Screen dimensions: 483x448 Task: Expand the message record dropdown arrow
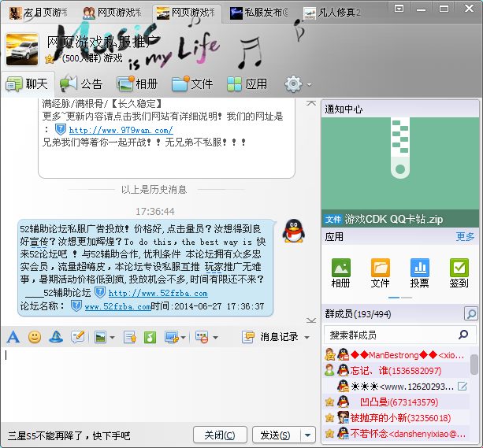click(x=307, y=338)
